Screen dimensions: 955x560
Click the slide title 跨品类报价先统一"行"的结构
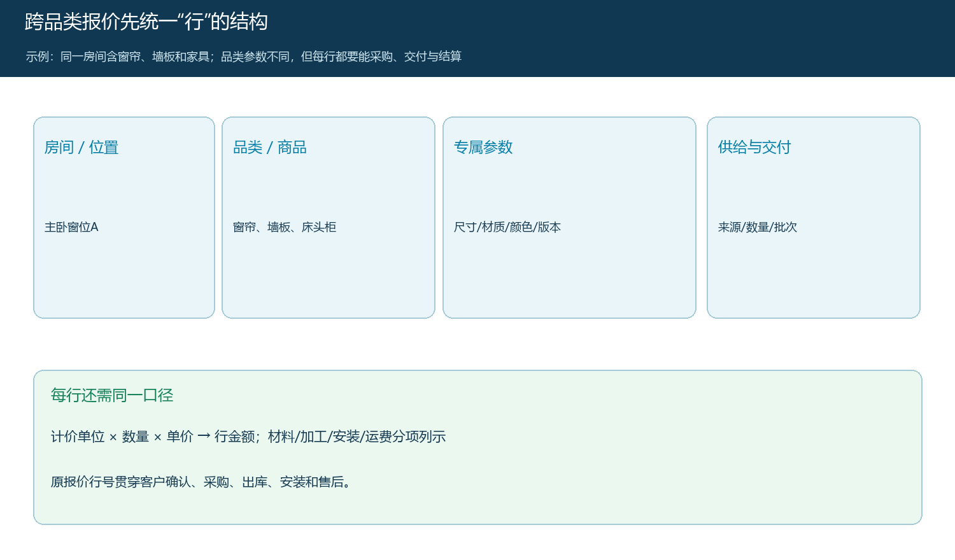pos(146,22)
